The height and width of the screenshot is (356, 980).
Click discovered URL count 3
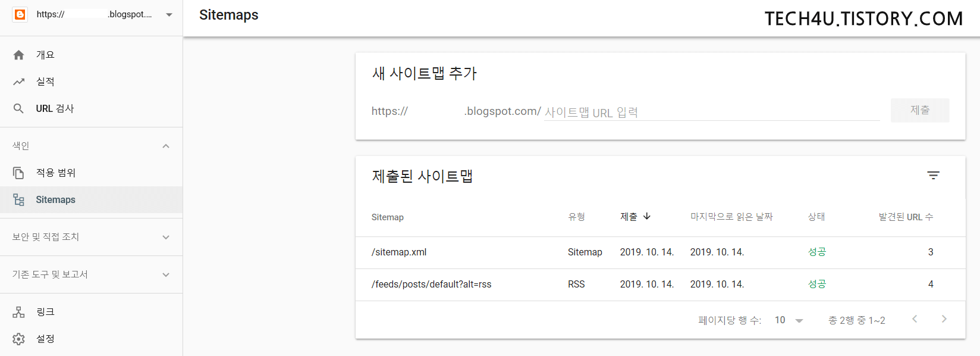tap(931, 252)
